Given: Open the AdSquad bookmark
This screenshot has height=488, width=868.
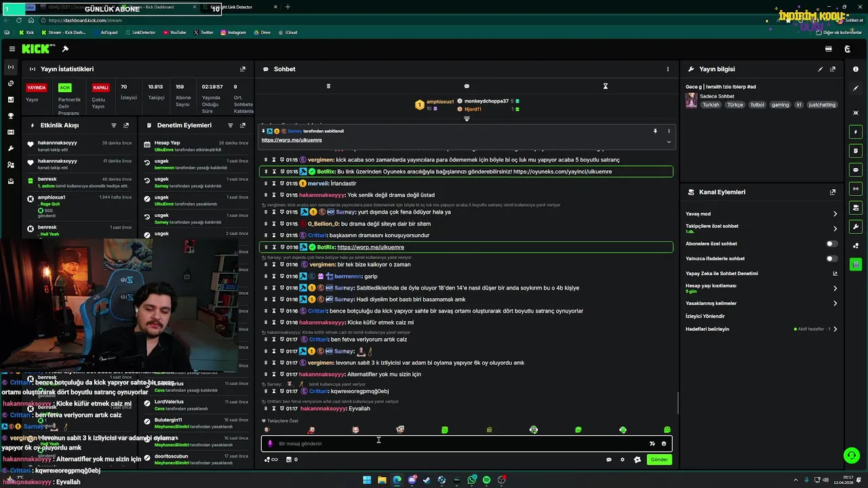Looking at the screenshot, I should coord(105,33).
